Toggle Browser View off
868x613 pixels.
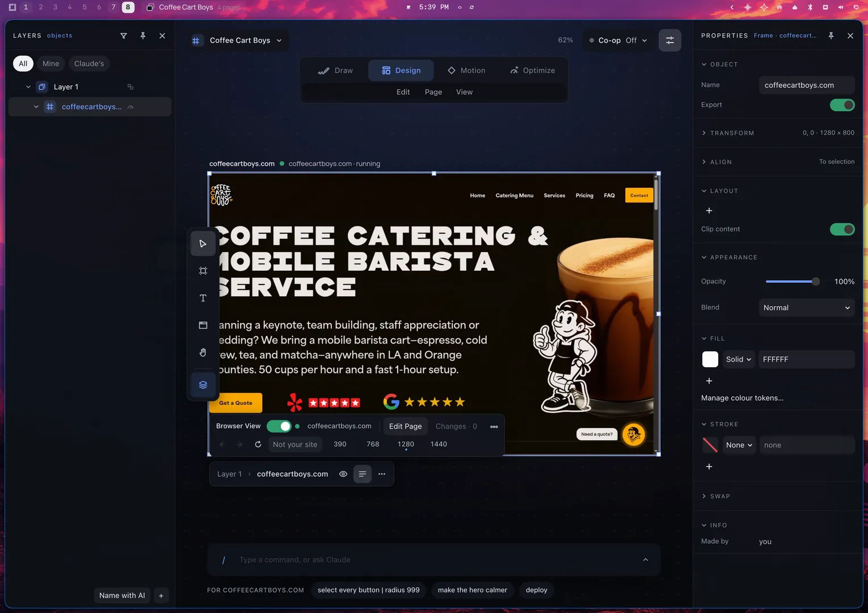coord(279,426)
